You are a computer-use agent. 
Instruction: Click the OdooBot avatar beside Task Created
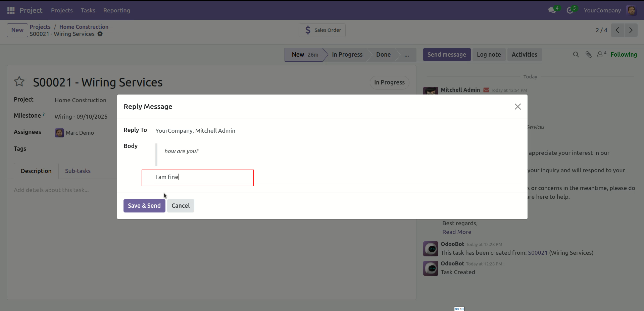pos(431,268)
